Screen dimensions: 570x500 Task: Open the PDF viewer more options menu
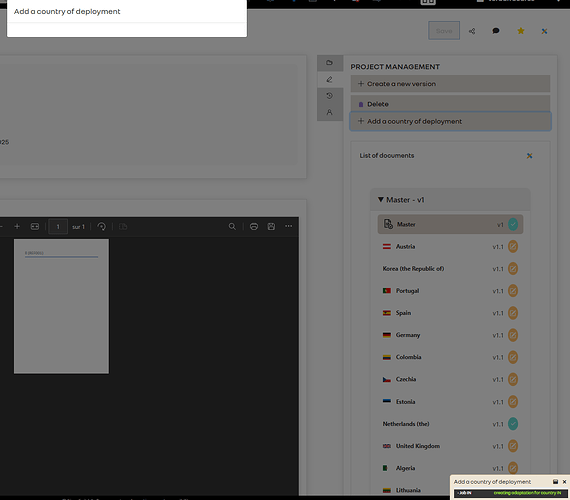click(x=289, y=226)
